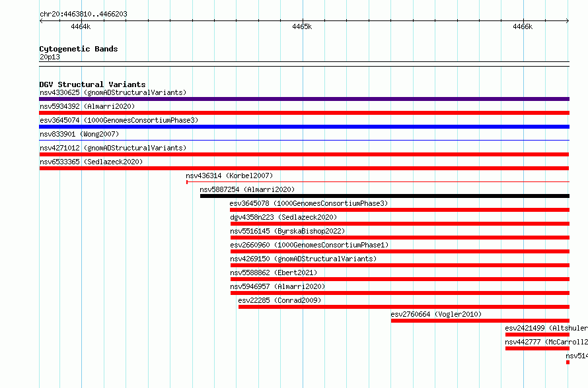The height and width of the screenshot is (388, 588).
Task: Click the chr20:4463810..4466203 coordinates text
Action: [83, 15]
